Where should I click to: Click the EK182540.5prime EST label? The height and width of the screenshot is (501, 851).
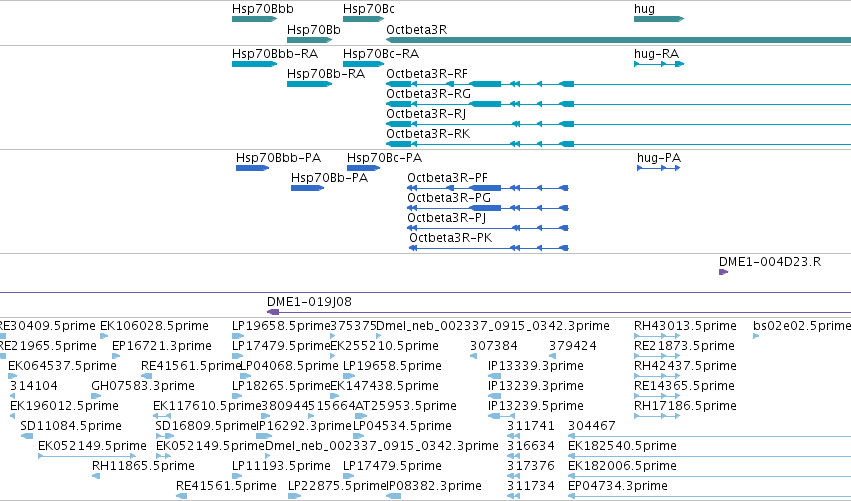(622, 446)
